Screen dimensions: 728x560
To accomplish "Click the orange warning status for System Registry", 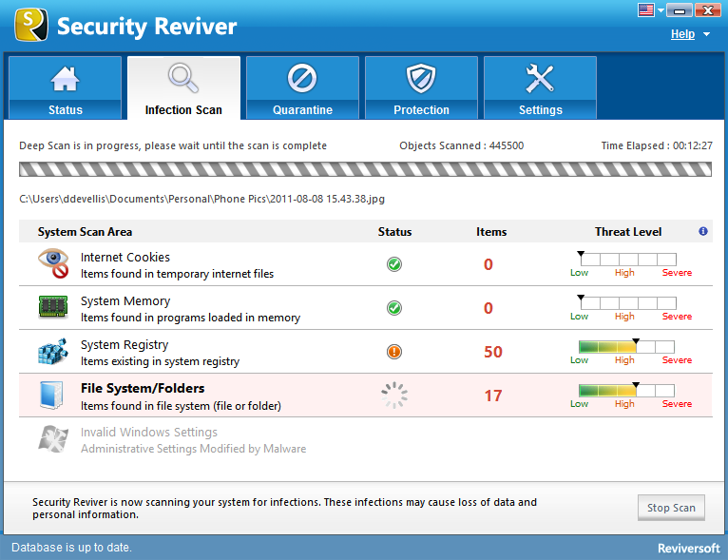I will [x=394, y=352].
